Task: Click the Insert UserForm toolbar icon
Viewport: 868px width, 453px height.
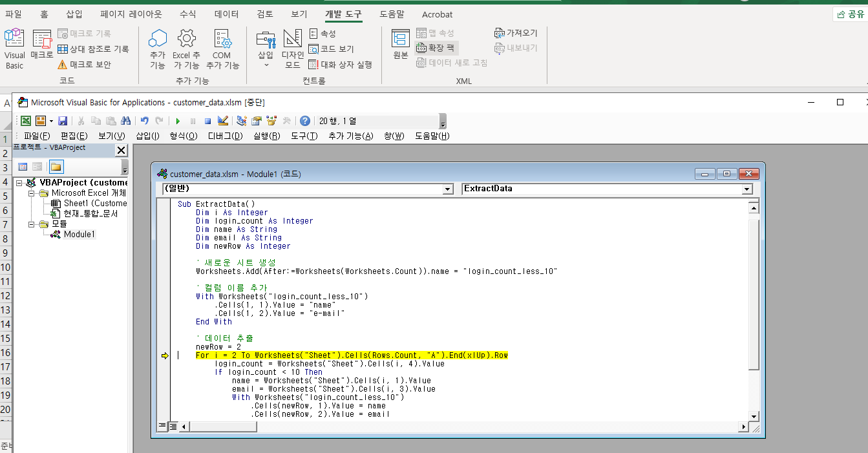Action: [x=40, y=121]
